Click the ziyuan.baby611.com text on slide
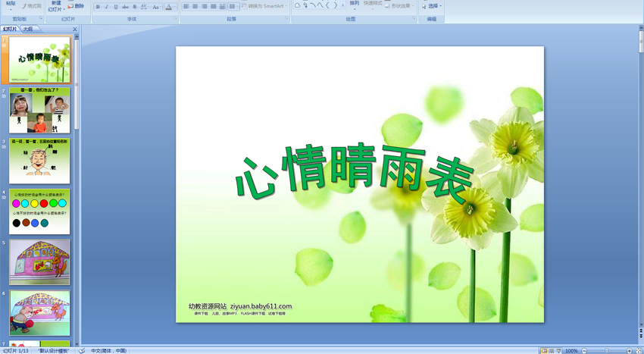Screen dimensions: 644x354 pyautogui.click(x=261, y=306)
